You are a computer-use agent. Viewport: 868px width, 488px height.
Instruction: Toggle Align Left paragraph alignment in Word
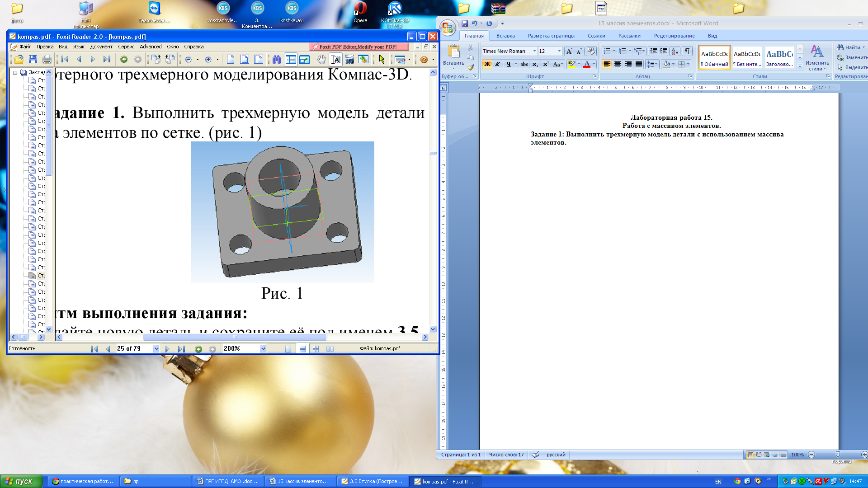click(607, 64)
